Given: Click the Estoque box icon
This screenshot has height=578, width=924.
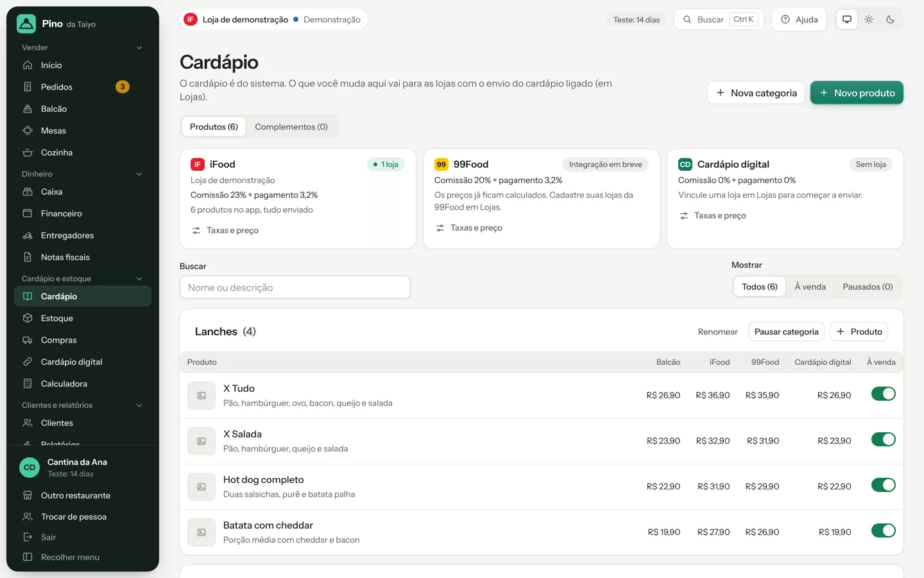Looking at the screenshot, I should point(28,318).
